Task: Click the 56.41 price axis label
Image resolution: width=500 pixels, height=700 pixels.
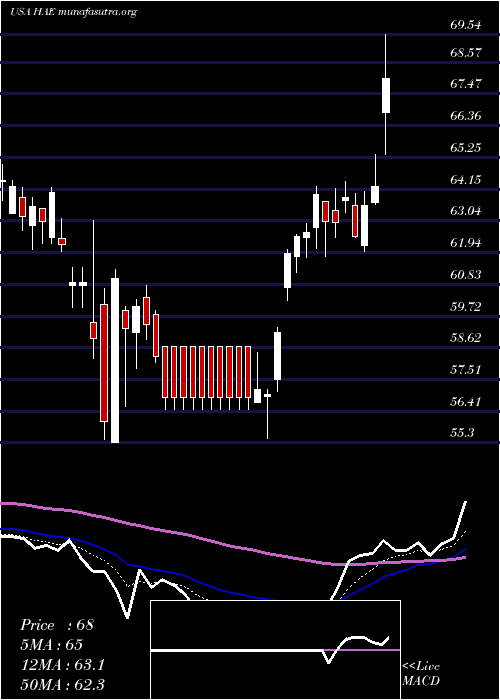Action: pyautogui.click(x=466, y=401)
